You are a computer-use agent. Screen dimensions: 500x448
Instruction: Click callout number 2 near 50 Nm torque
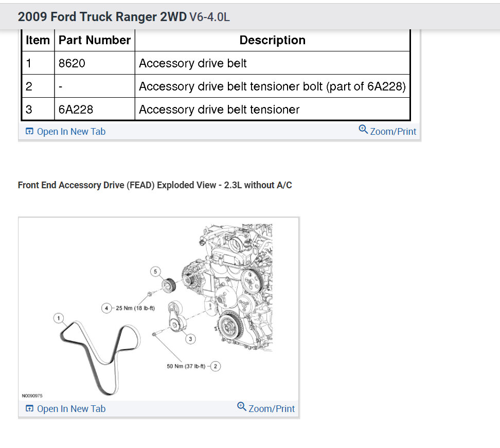[x=216, y=366]
